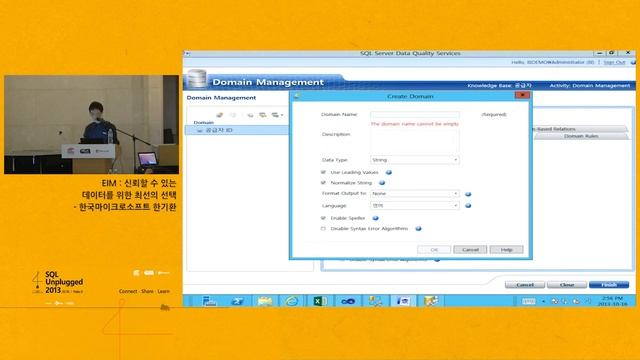Open the last toolbar icon dropdown above domain list

(x=278, y=115)
